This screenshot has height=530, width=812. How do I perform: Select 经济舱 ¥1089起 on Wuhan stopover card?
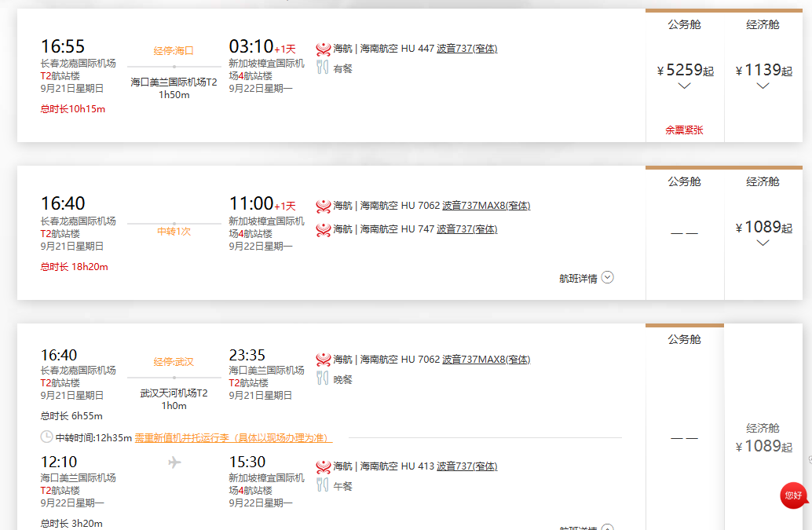click(x=764, y=438)
